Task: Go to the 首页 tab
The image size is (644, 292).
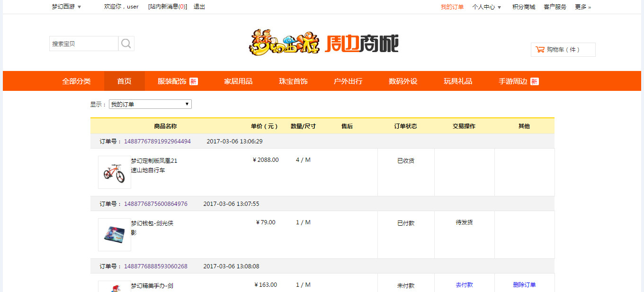Action: 125,81
